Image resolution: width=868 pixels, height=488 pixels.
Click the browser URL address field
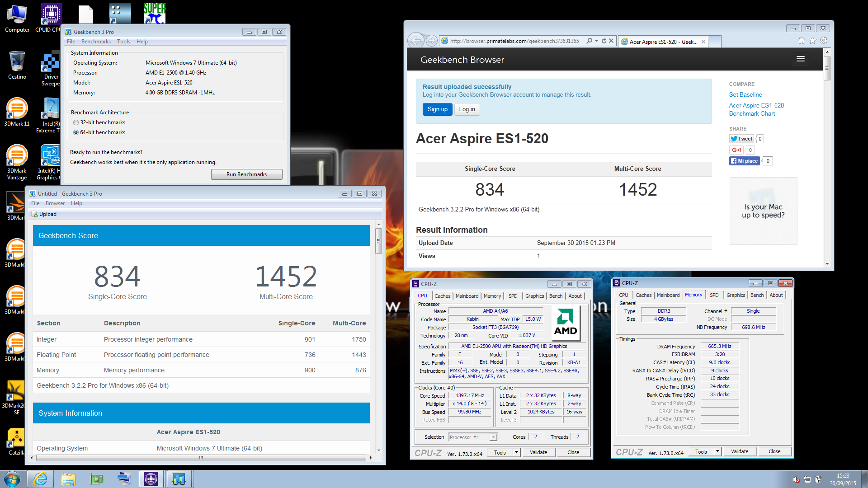(x=514, y=41)
